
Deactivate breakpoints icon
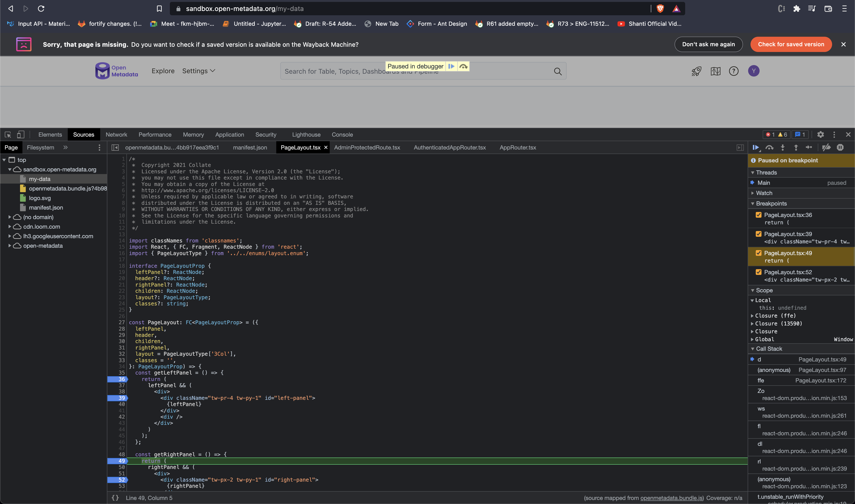click(826, 147)
